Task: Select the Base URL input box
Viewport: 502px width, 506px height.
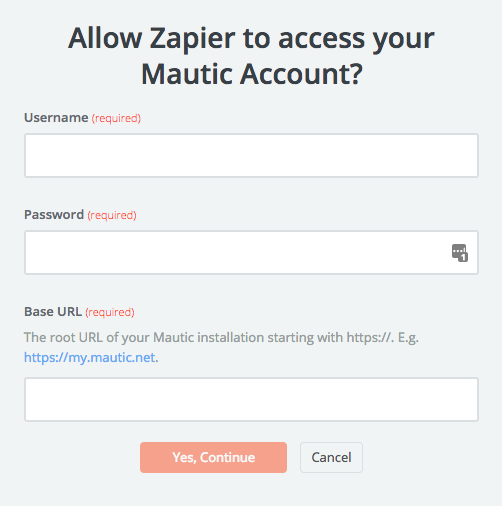Action: coord(251,399)
